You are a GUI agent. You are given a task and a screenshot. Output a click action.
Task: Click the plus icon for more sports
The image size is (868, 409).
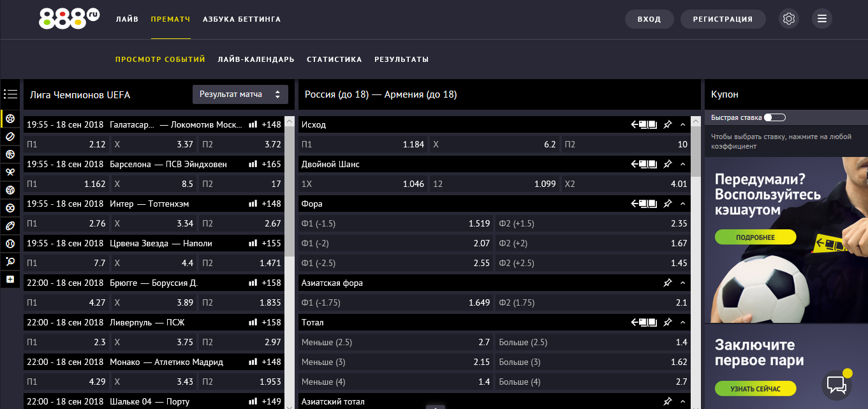pyautogui.click(x=10, y=279)
